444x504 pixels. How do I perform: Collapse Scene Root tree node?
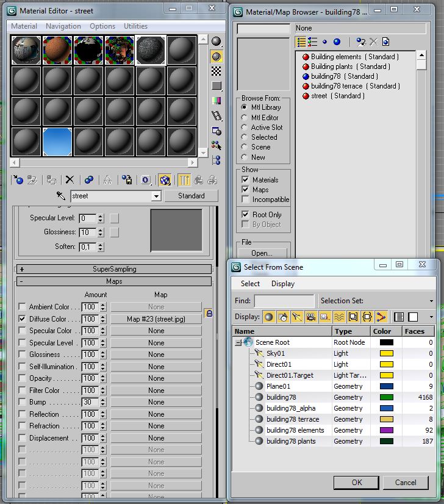[238, 343]
